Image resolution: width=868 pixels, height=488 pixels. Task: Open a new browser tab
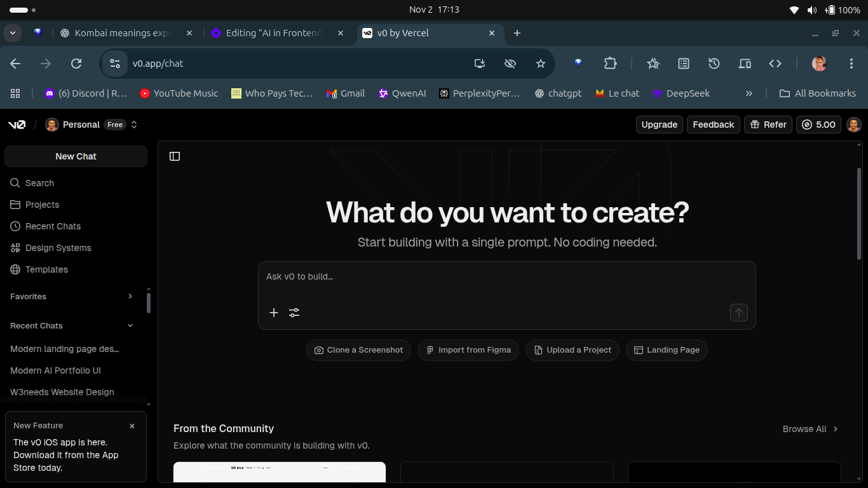coord(517,33)
